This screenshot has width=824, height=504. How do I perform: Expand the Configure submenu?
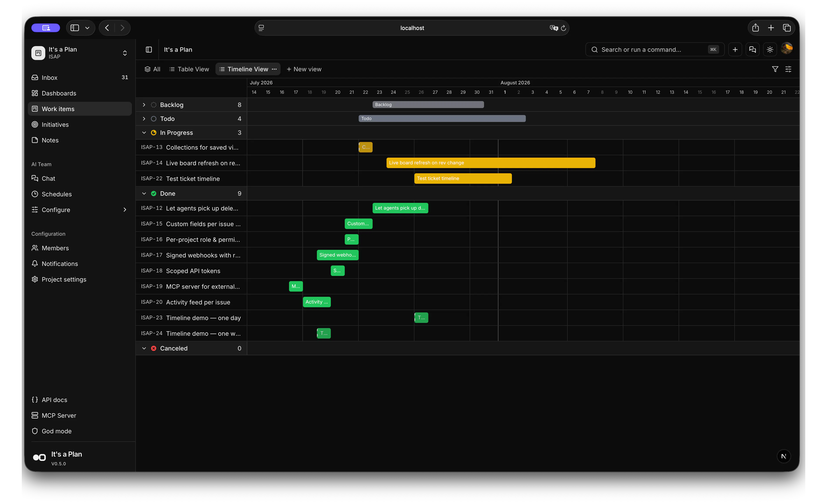click(125, 210)
